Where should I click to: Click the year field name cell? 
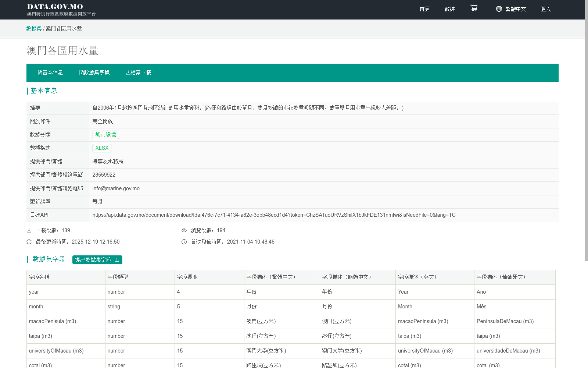[66, 292]
